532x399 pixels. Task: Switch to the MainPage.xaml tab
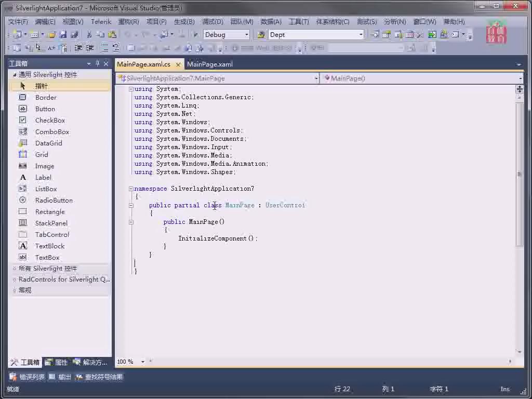coord(210,64)
